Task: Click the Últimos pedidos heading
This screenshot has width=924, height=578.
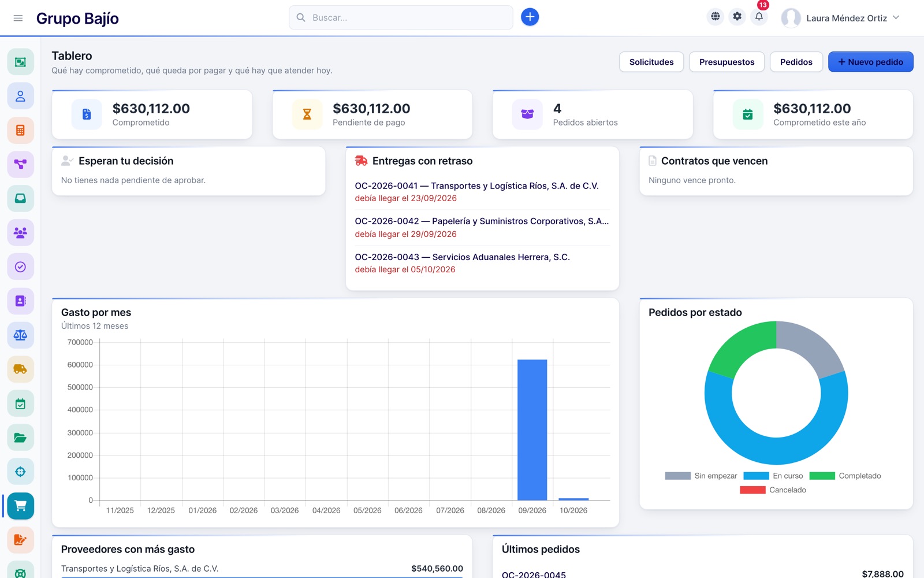Action: coord(541,549)
